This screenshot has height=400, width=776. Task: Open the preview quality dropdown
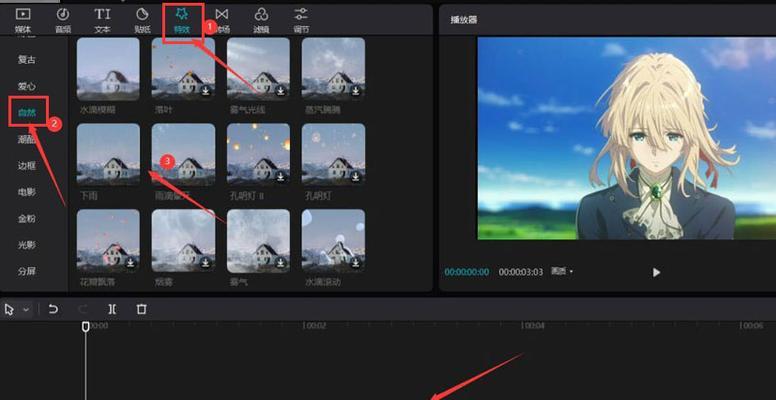click(562, 271)
